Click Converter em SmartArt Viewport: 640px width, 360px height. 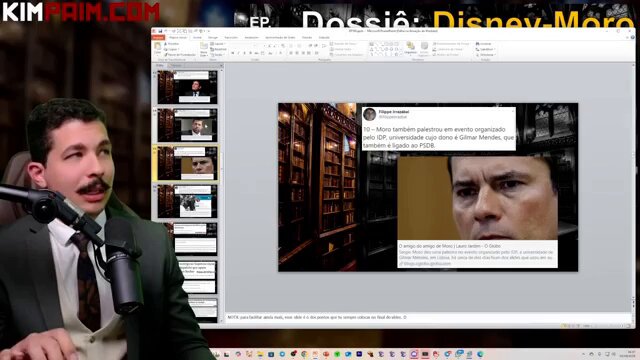click(x=347, y=55)
